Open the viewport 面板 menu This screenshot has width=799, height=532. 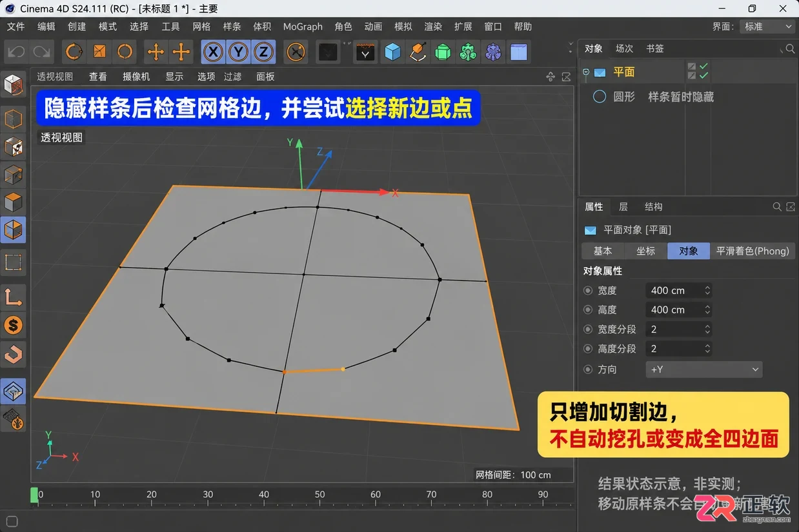coord(265,76)
